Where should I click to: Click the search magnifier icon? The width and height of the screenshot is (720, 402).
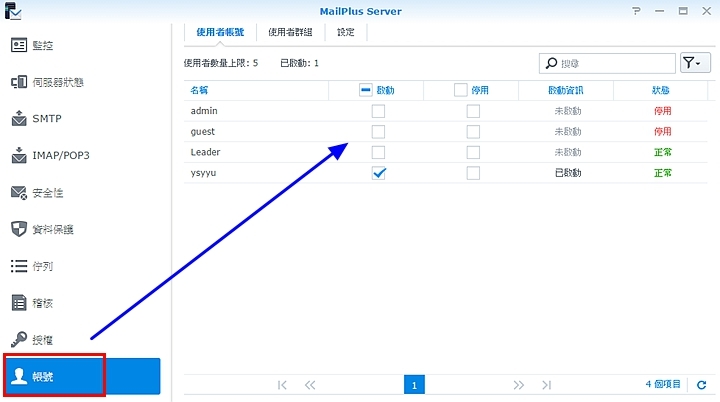(x=551, y=63)
